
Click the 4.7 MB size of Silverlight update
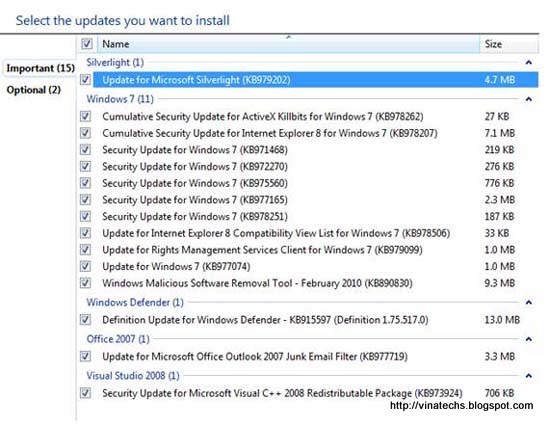click(500, 80)
